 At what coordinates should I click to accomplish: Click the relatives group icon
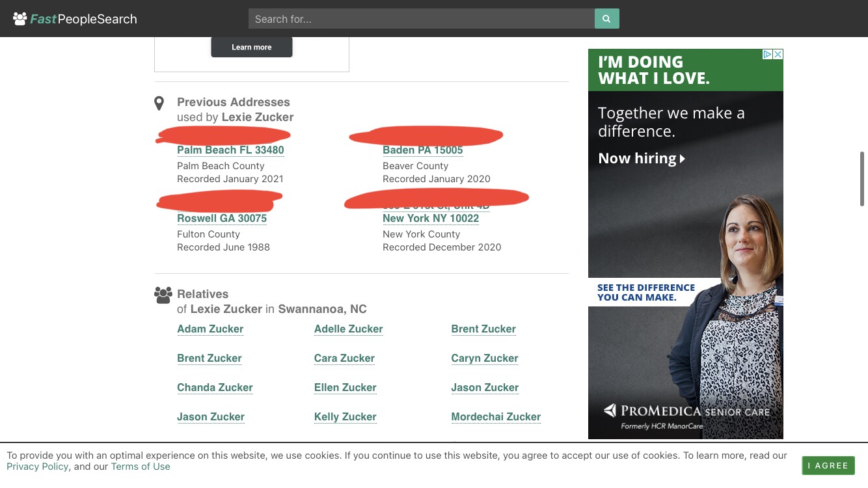pos(163,295)
